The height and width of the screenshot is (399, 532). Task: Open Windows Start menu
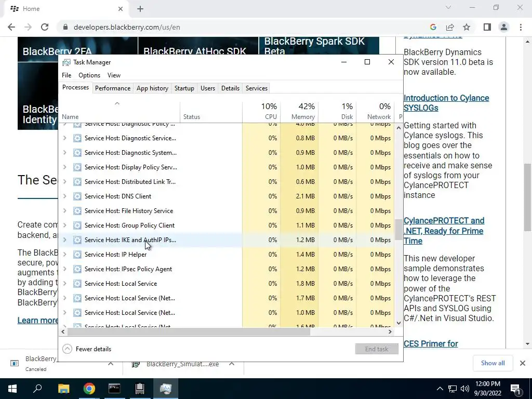pyautogui.click(x=12, y=389)
